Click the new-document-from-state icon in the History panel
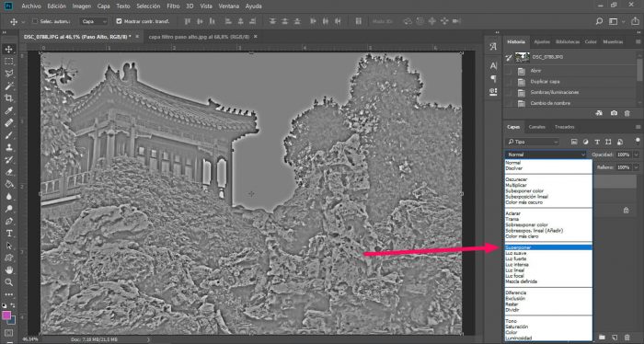The height and width of the screenshot is (344, 644). tap(599, 113)
